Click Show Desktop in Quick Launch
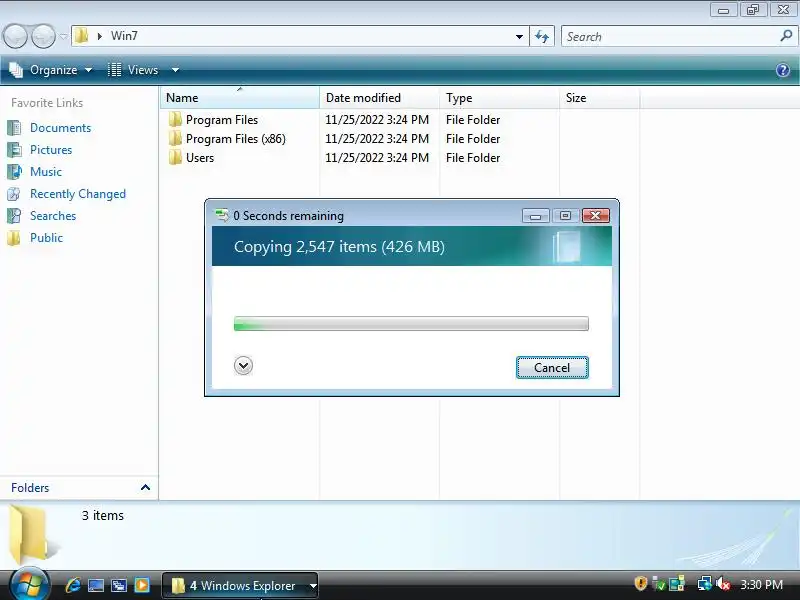 [96, 585]
